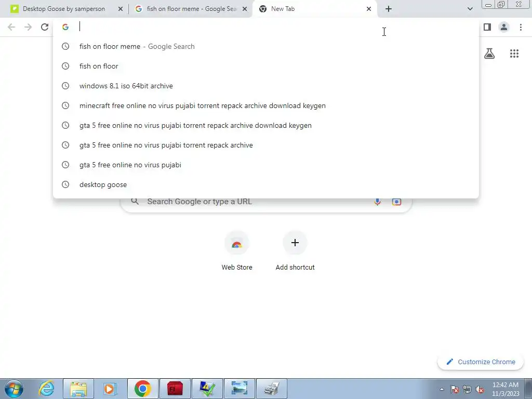Click the magnifier in the search box

tap(135, 201)
